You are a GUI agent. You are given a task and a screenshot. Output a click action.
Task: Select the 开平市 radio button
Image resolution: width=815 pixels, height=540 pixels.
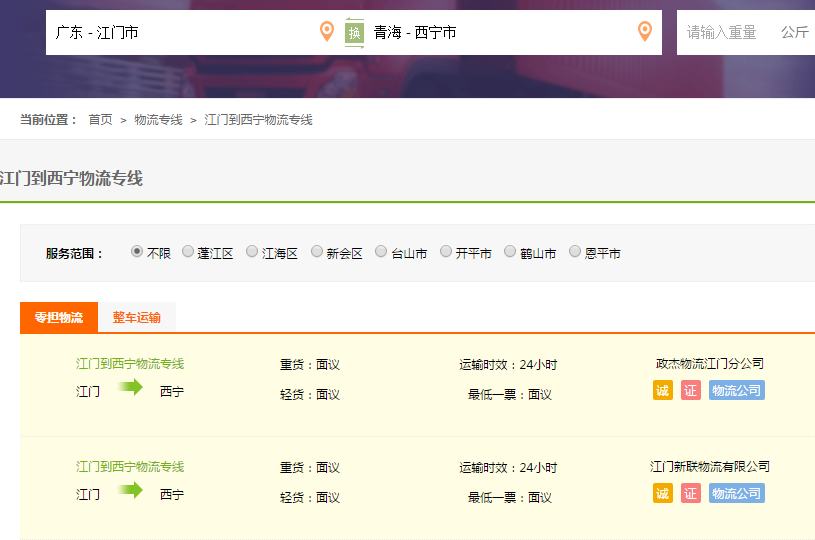tap(445, 252)
